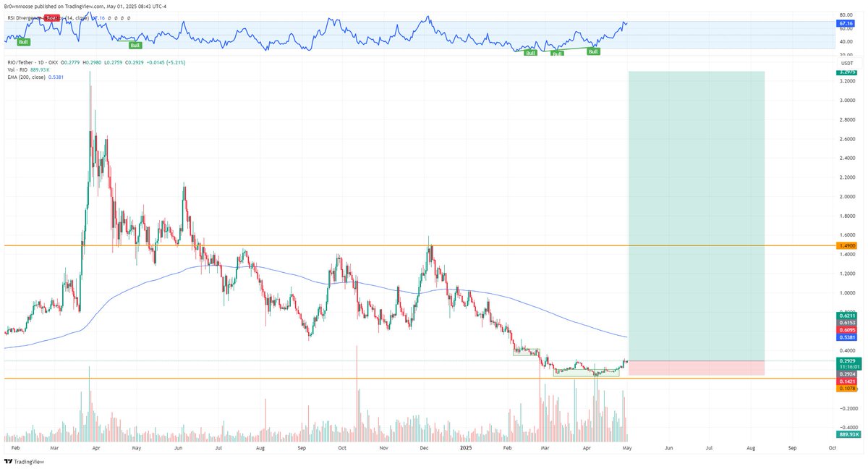Click the red error badge on RSI indicator
Image resolution: width=868 pixels, height=469 pixels.
(51, 18)
